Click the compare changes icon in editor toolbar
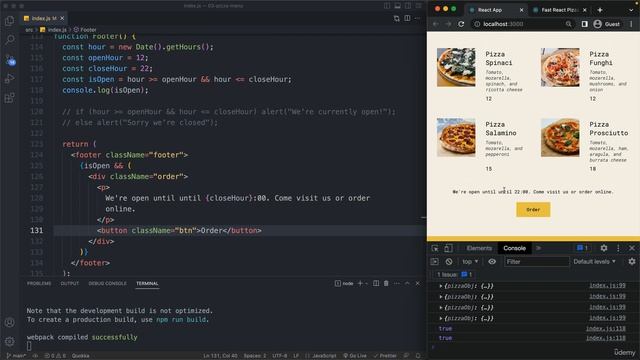This screenshot has height=360, width=640. point(397,18)
